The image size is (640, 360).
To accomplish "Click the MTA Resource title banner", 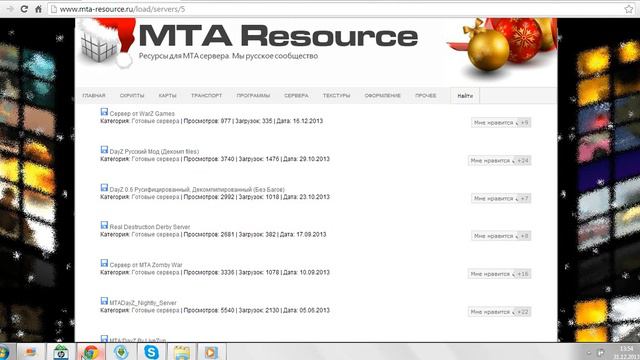I will pos(278,36).
